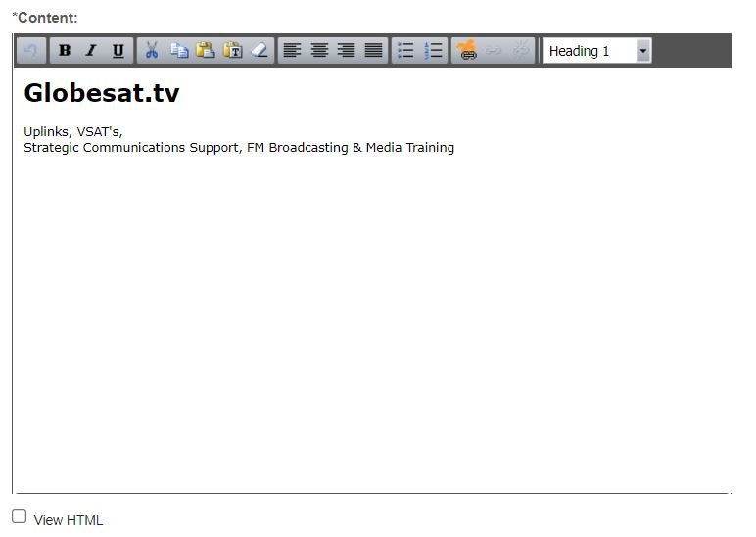Justify the text
The width and height of the screenshot is (756, 537).
(374, 51)
